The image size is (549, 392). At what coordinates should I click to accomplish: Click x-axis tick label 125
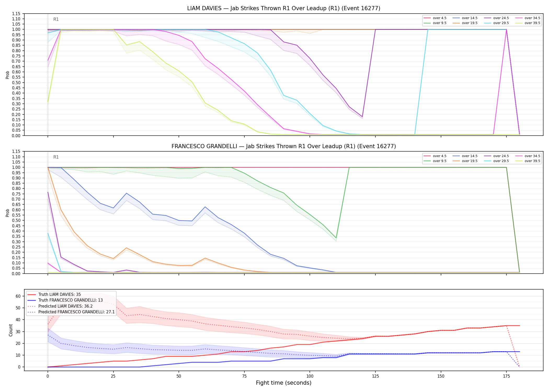tap(375, 376)
